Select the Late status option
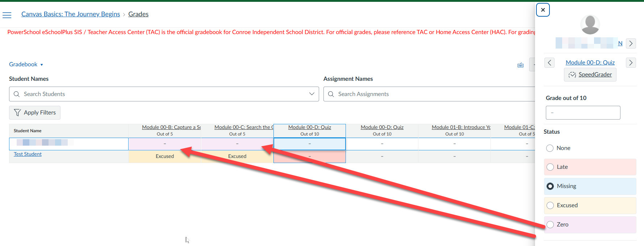This screenshot has height=246, width=644. pyautogui.click(x=550, y=167)
